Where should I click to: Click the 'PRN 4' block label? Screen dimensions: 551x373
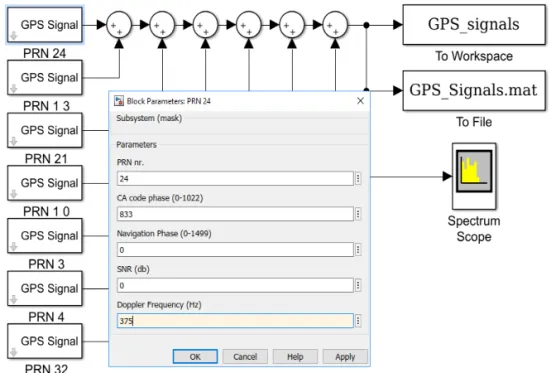click(x=46, y=317)
